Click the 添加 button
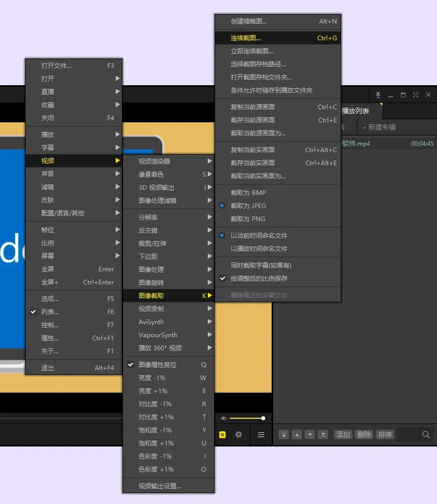The height and width of the screenshot is (504, 437). [x=343, y=434]
